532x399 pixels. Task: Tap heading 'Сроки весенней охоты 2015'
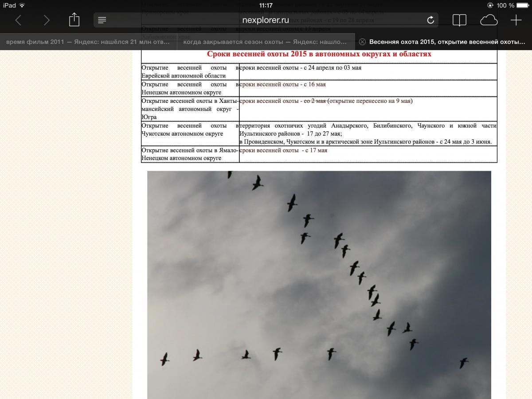pyautogui.click(x=319, y=54)
